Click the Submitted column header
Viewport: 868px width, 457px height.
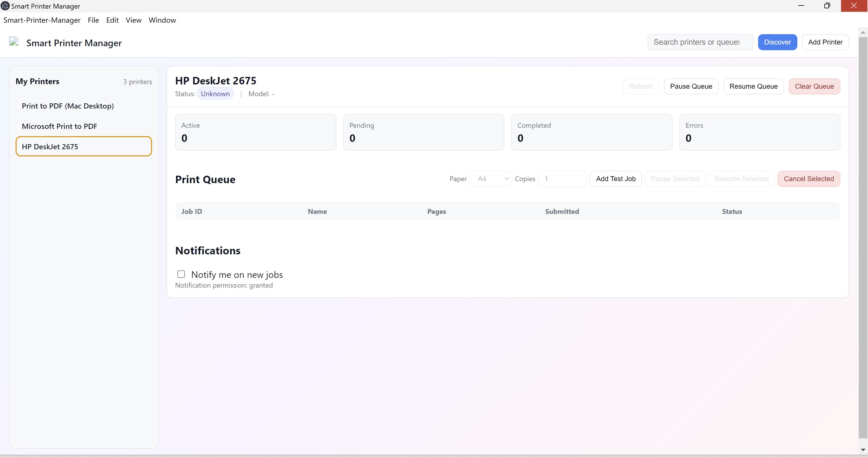[562, 211]
